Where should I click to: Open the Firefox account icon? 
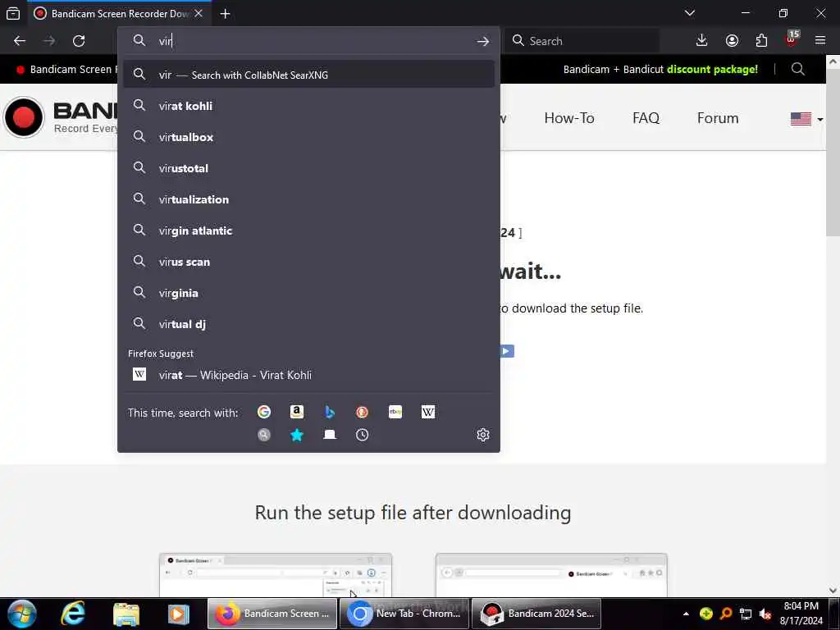tap(732, 41)
